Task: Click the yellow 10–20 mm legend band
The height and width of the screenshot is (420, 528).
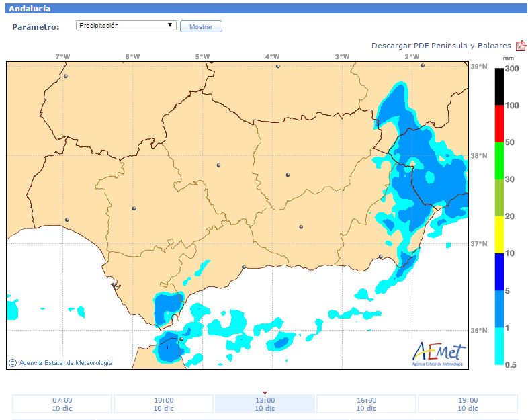Action: 499,235
